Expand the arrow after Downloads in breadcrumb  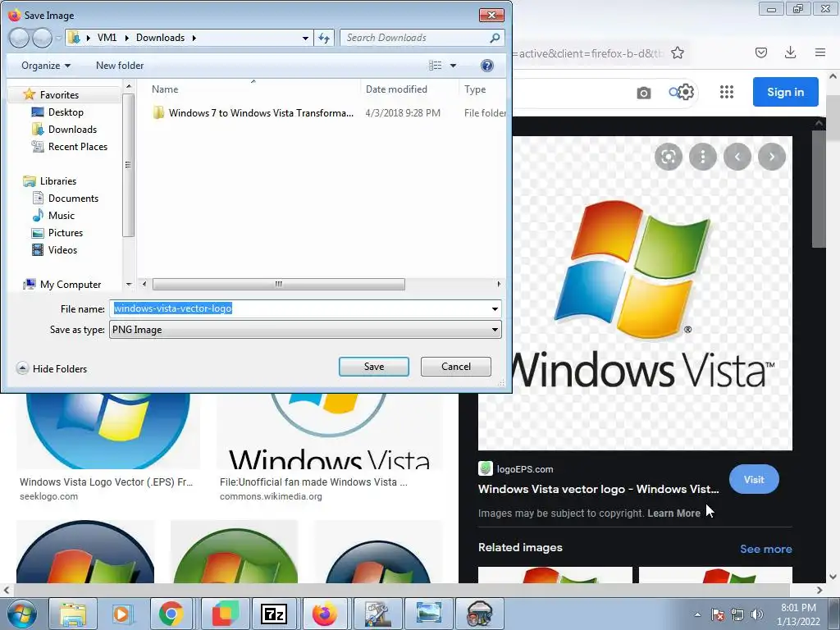tap(194, 38)
